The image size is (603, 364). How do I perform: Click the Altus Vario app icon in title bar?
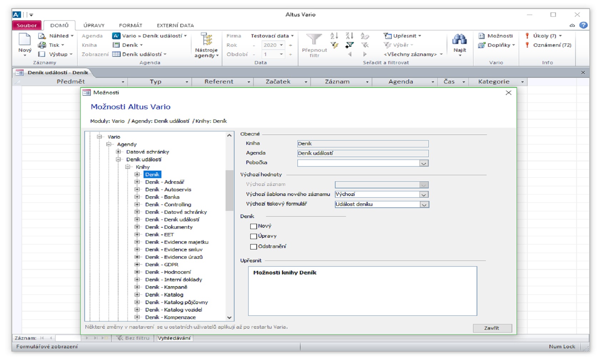[x=16, y=15]
